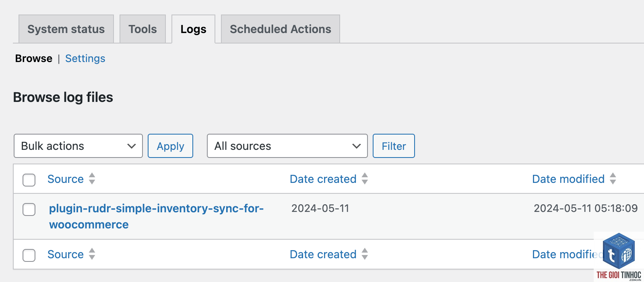
Task: Select the Logs tab
Action: coord(193,29)
